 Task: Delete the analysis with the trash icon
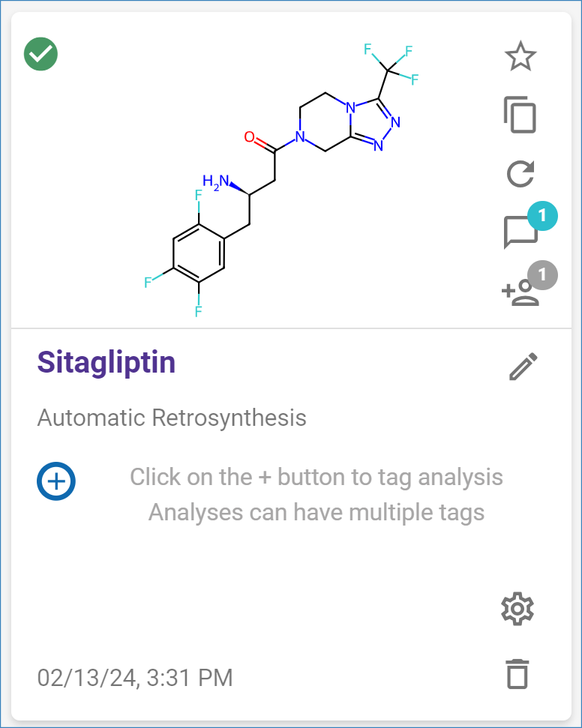[x=517, y=673]
